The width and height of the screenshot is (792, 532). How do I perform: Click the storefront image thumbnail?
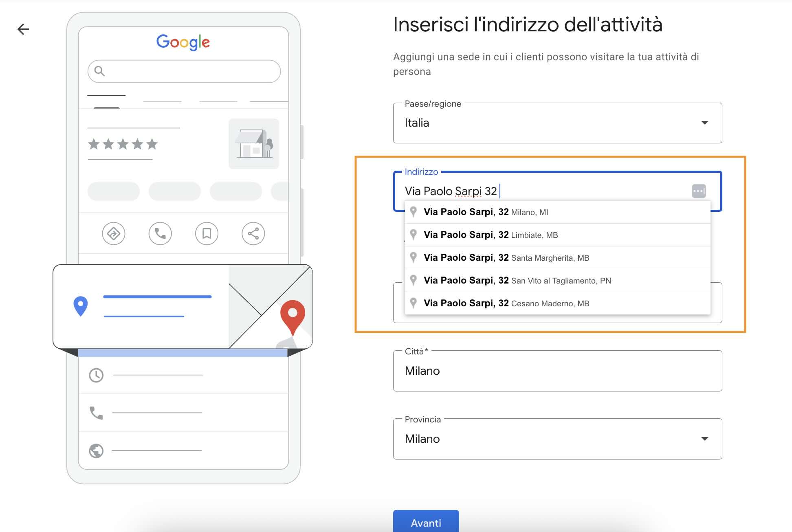[x=254, y=144]
